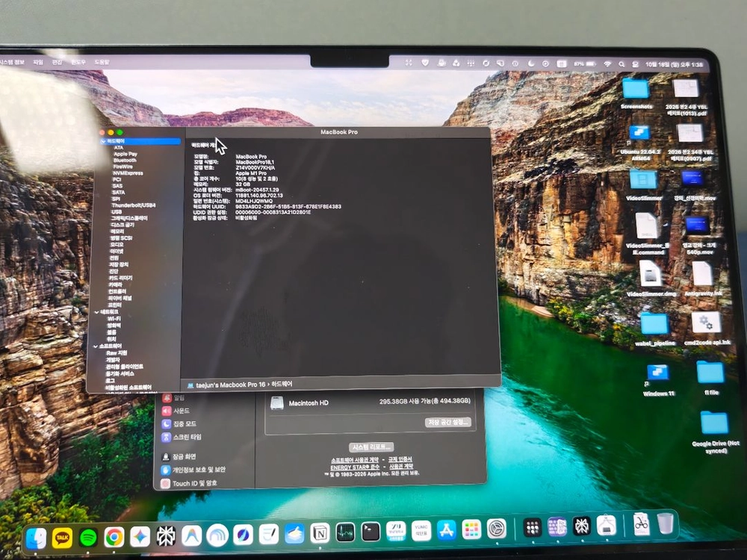
Task: Open the 윈도우 menu
Action: coord(78,62)
